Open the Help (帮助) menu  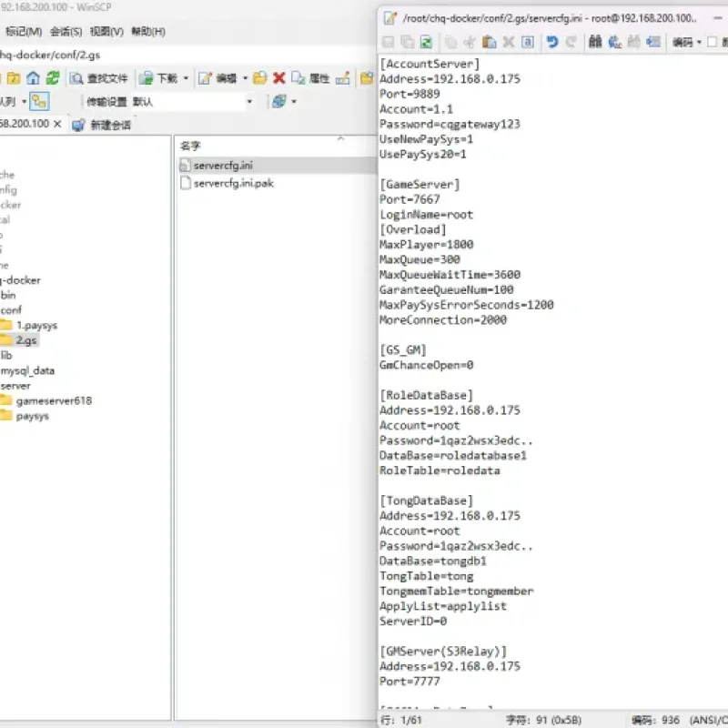[x=148, y=32]
